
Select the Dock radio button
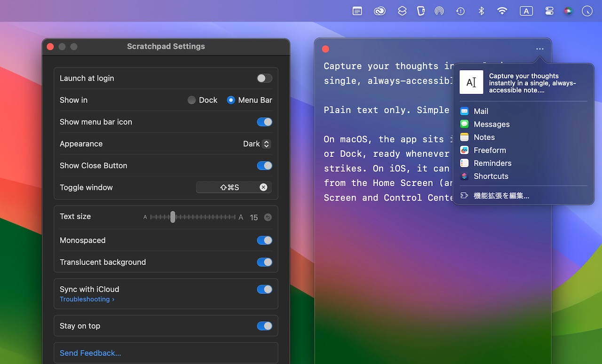click(191, 100)
